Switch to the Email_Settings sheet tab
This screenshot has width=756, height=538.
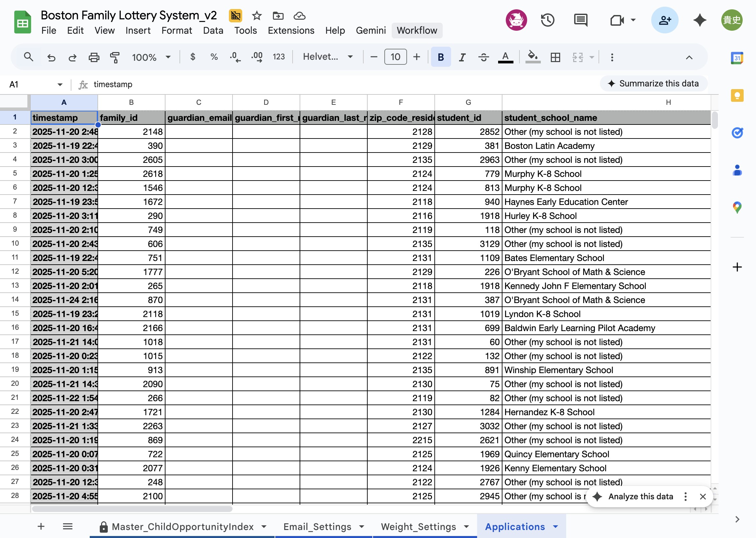coord(317,527)
